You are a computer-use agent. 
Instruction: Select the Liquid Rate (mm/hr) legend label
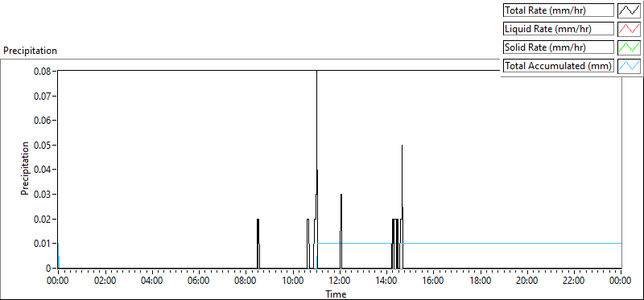pos(559,29)
